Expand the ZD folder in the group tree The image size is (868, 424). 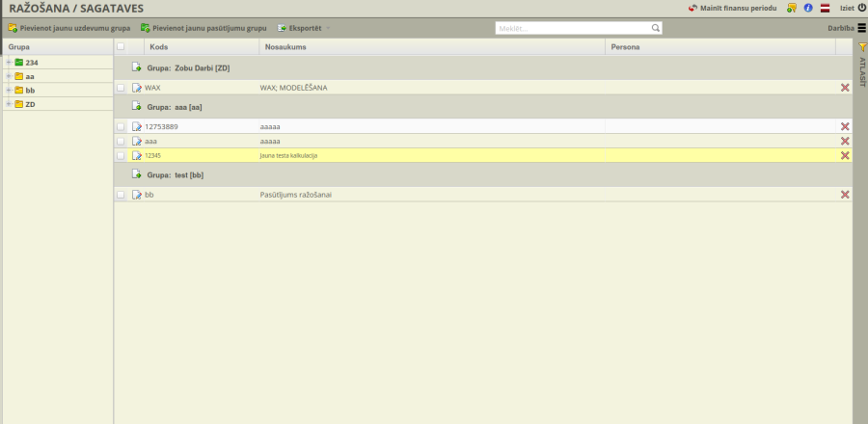[x=8, y=104]
